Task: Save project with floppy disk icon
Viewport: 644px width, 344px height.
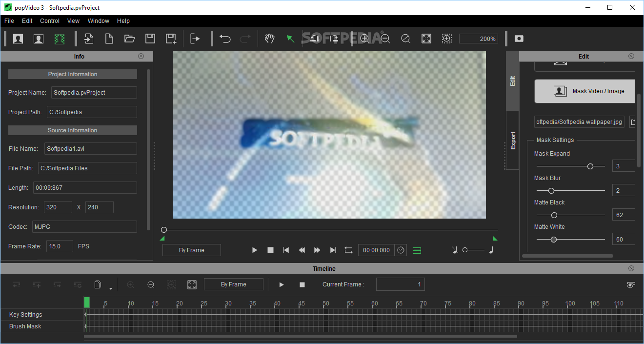Action: pos(150,39)
